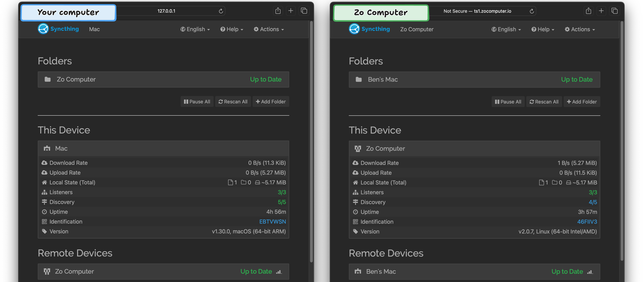Click the 4/5 Discovery value in Zo Computer window
Image resolution: width=644 pixels, height=282 pixels.
coord(593,202)
